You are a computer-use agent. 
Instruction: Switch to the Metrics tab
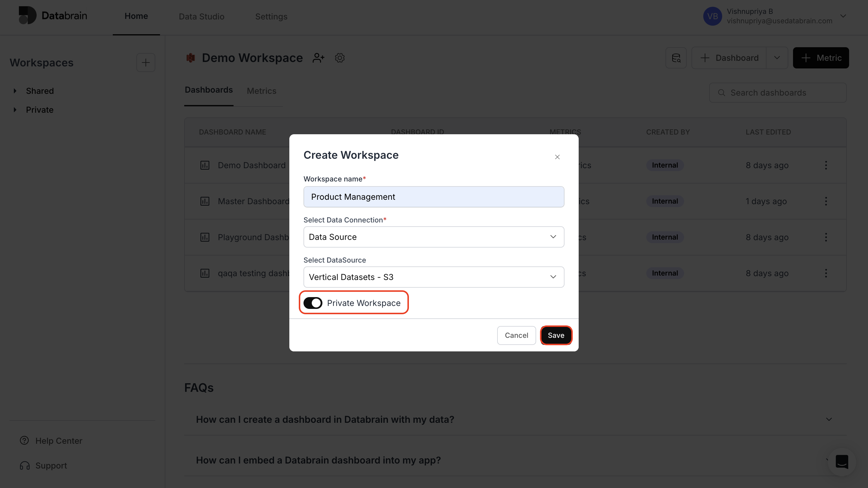[262, 91]
